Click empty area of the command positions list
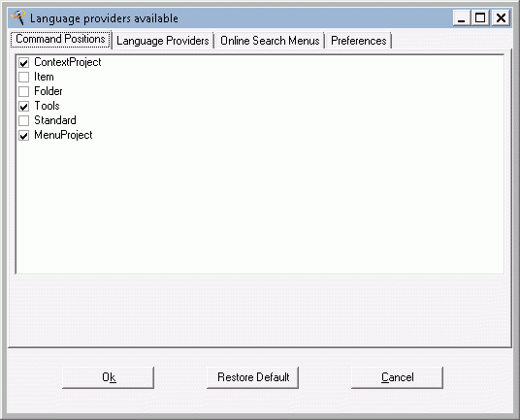520x420 pixels. click(260, 206)
